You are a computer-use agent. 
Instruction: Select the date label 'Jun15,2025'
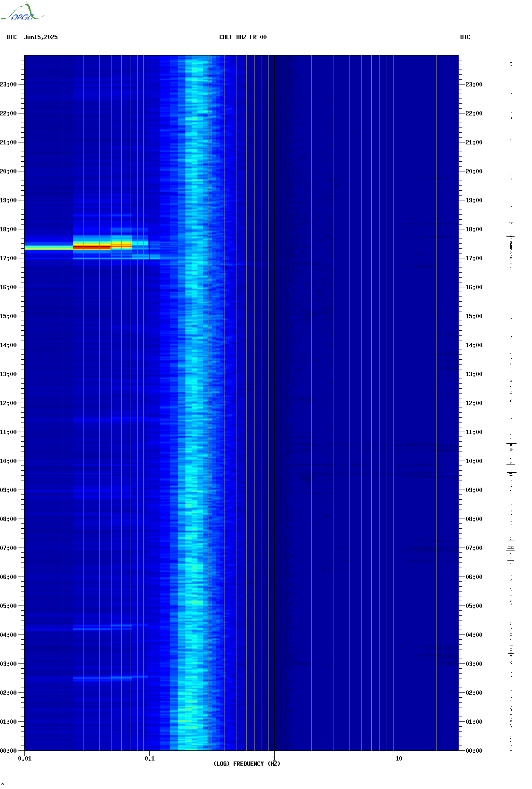(41, 37)
